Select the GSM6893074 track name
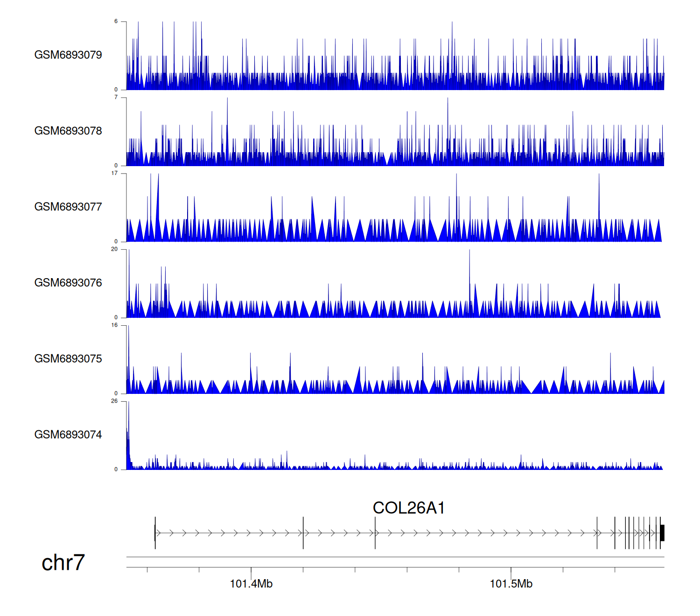 coord(68,435)
